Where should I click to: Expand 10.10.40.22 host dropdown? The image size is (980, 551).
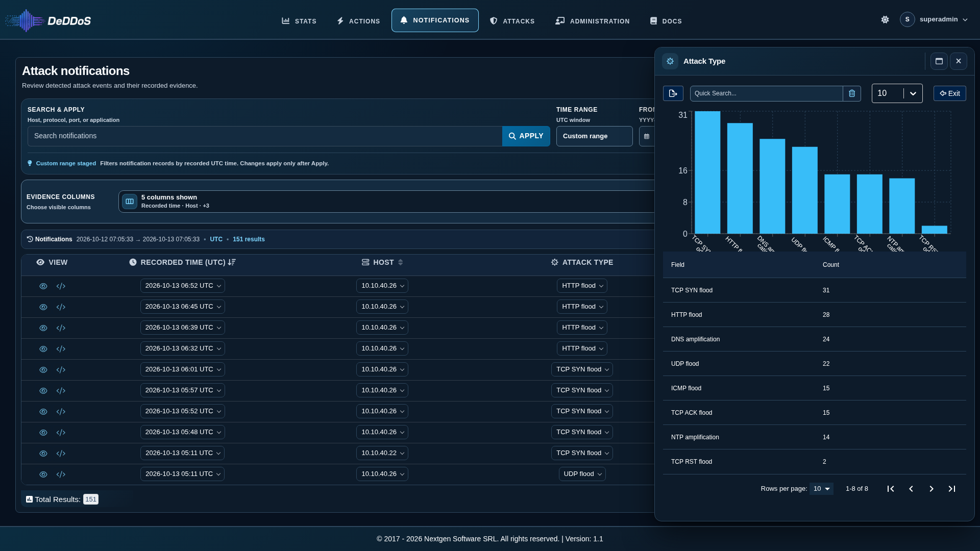tap(382, 453)
